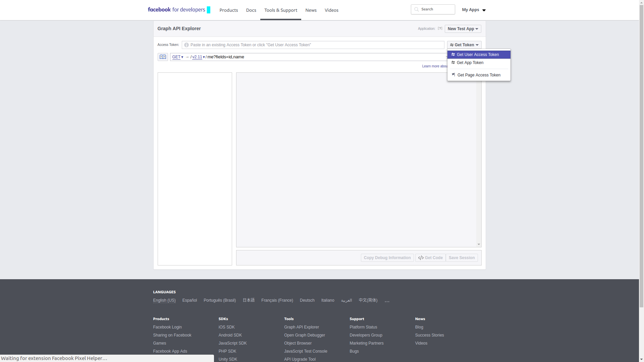The width and height of the screenshot is (644, 362).
Task: Click the application help [?] icon
Action: [440, 28]
